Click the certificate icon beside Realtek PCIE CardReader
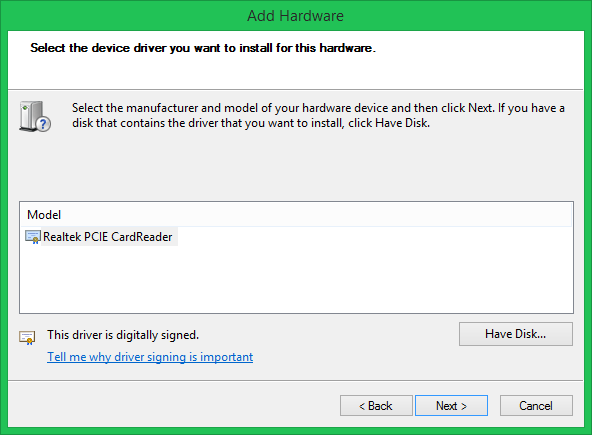 pos(32,237)
